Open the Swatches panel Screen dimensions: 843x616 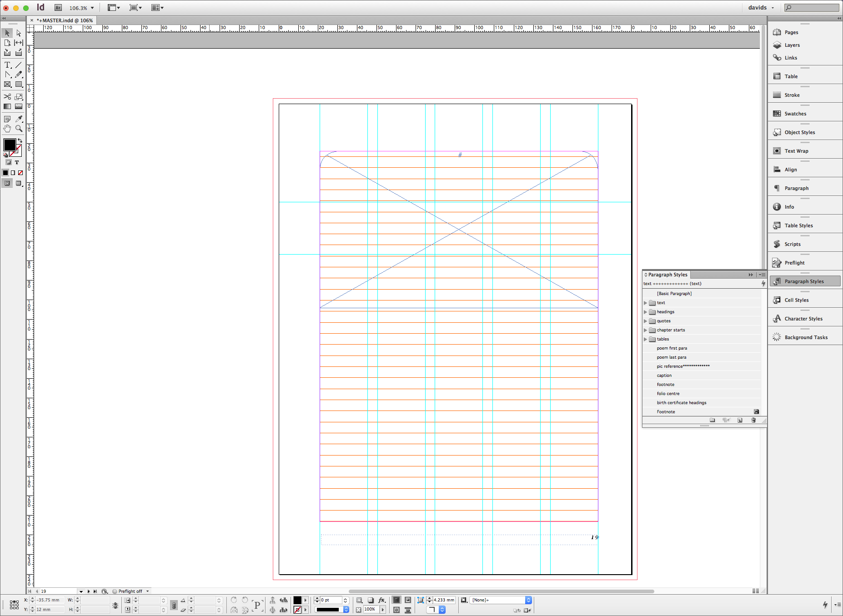pos(795,114)
